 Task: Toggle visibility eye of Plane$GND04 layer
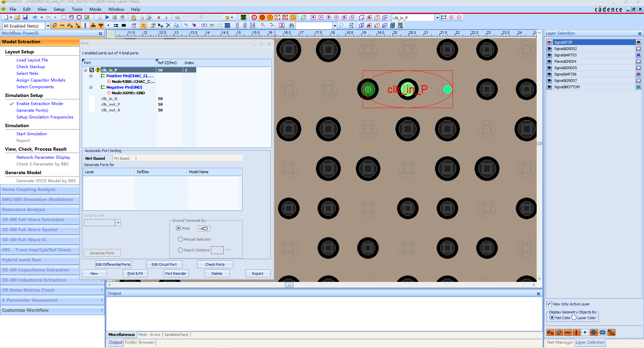coord(549,61)
